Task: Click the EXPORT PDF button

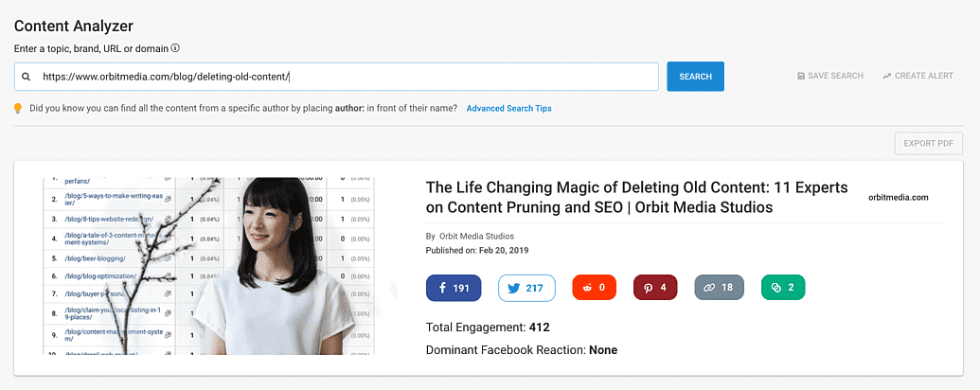Action: pos(929,143)
